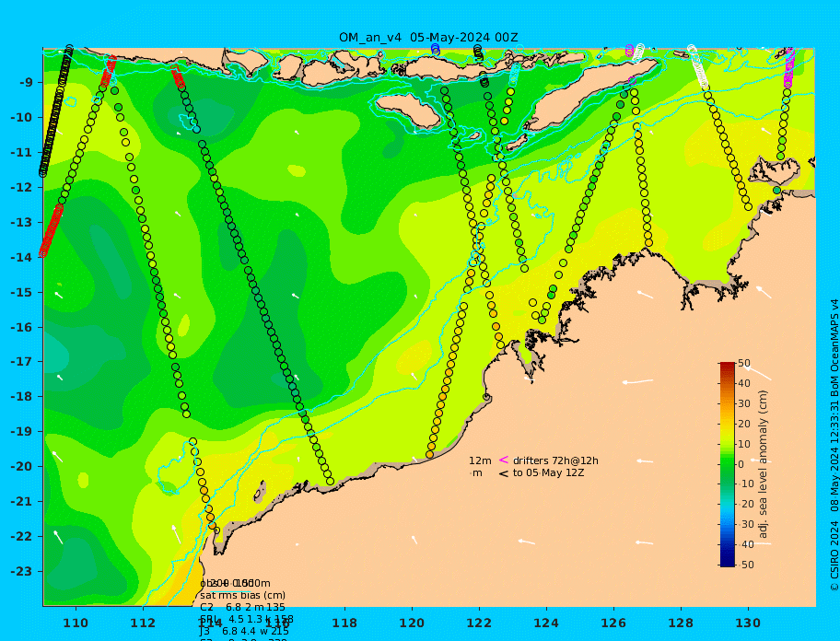Click longitude axis label 122
840x641 pixels.
pos(479,623)
